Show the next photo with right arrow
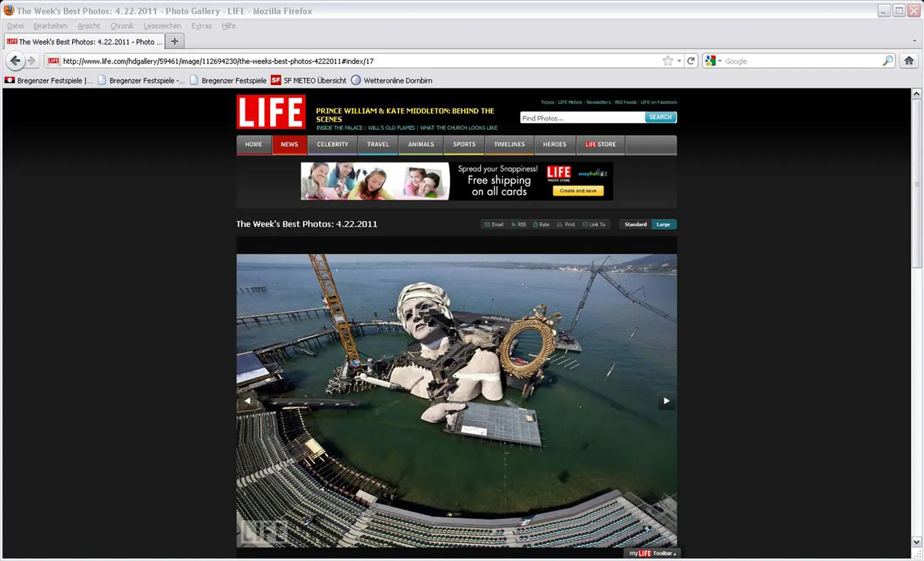924x561 pixels. [666, 401]
